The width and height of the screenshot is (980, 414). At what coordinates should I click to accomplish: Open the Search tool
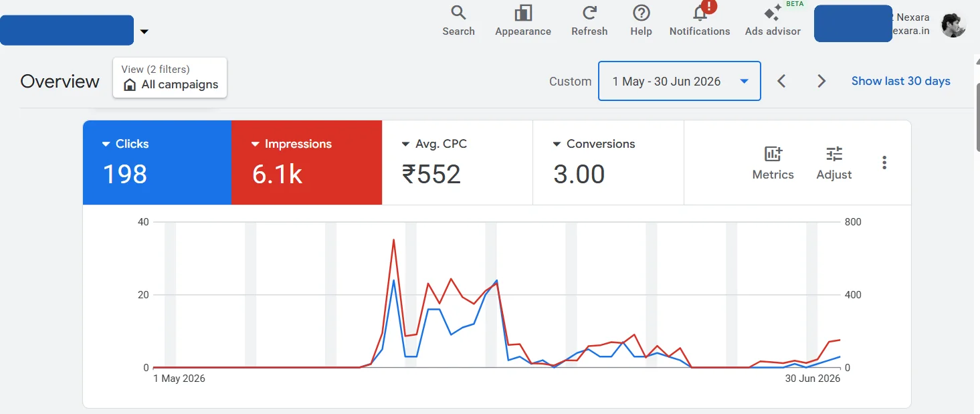point(458,21)
